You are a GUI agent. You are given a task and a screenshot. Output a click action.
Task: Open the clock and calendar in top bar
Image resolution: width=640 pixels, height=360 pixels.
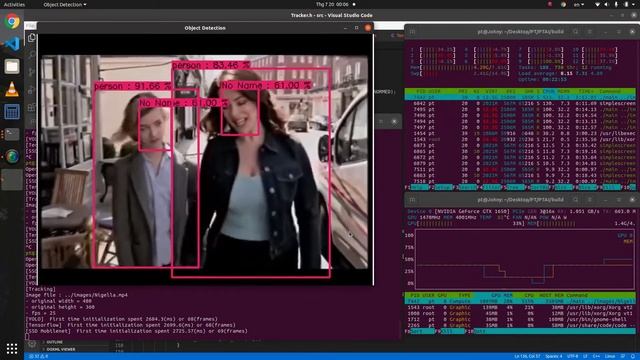332,4
